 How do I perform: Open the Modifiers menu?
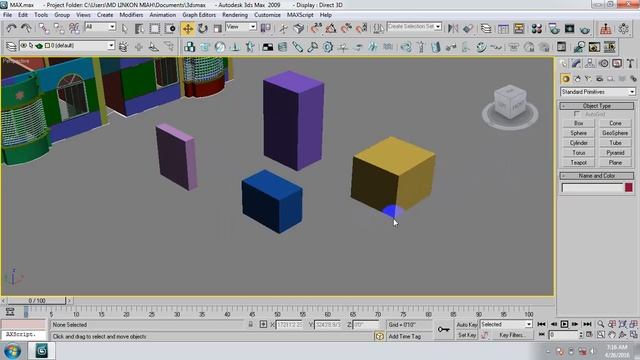pyautogui.click(x=131, y=15)
